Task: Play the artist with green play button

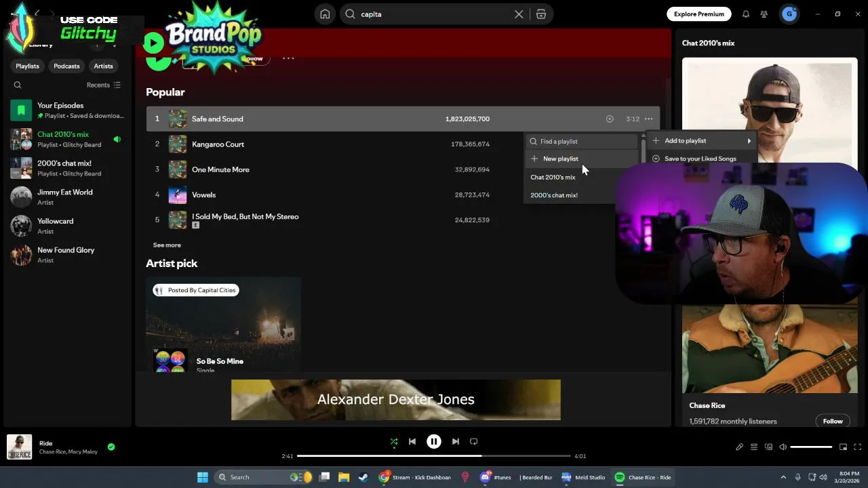Action: (x=153, y=43)
